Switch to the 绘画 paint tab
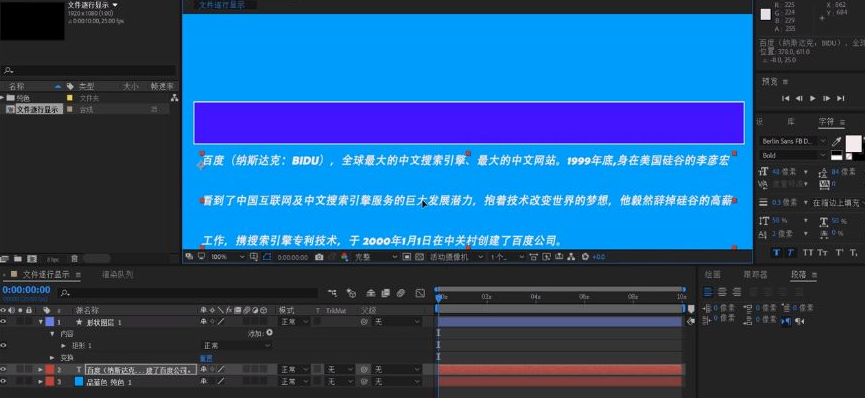This screenshot has height=398, width=865. click(712, 274)
